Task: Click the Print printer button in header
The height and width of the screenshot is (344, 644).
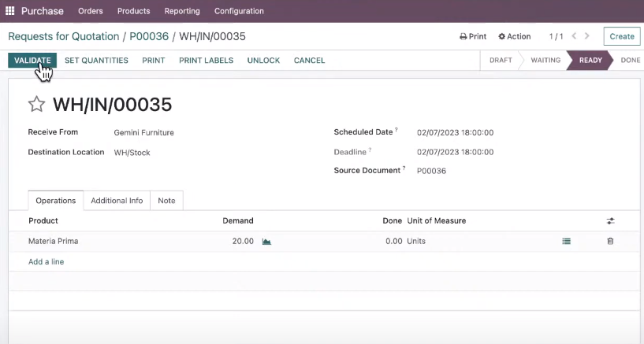Action: click(x=473, y=36)
